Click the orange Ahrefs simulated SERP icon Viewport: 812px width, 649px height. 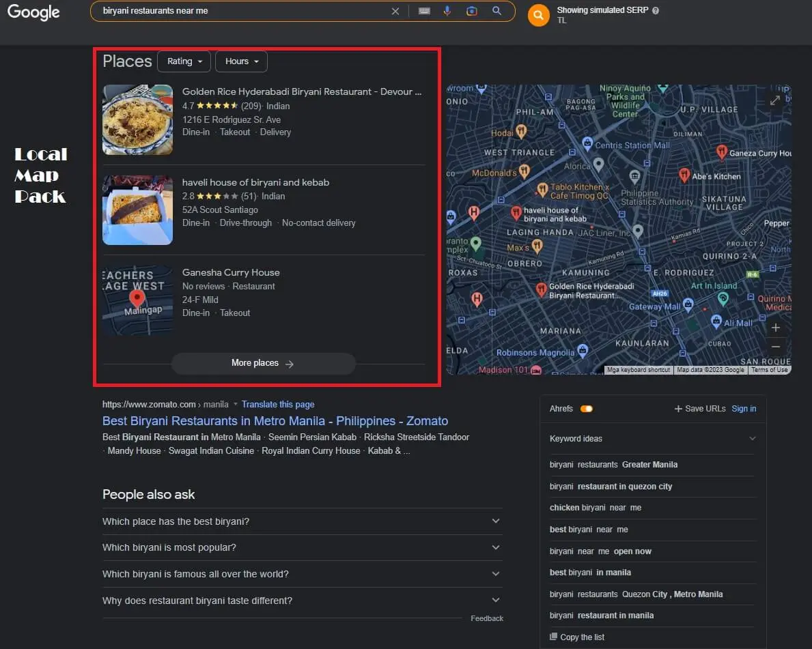click(539, 15)
